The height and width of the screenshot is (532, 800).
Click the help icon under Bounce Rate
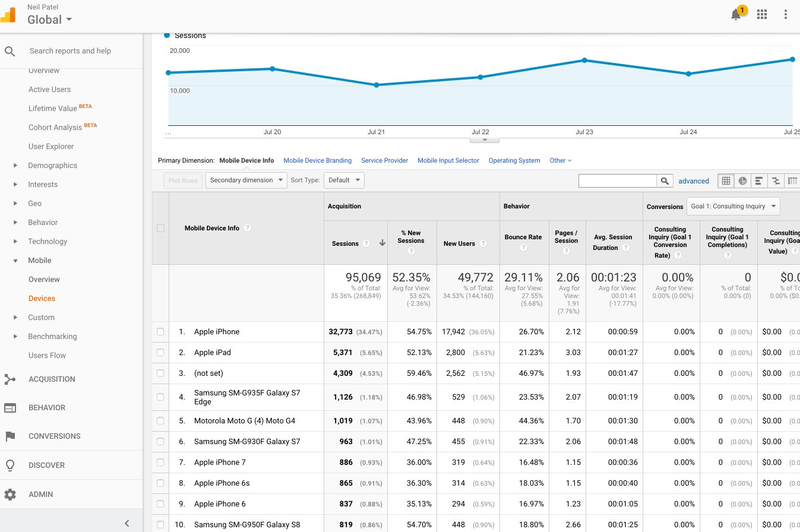(x=523, y=248)
